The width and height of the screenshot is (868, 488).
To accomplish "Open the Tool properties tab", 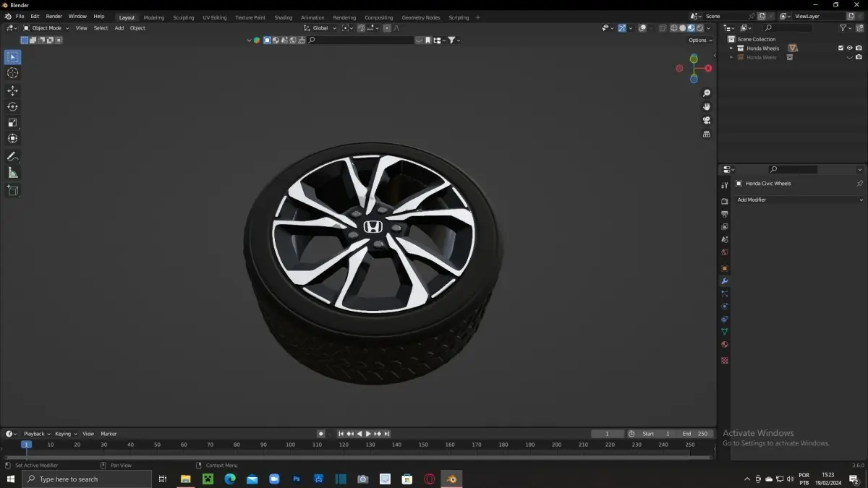I will coord(724,185).
